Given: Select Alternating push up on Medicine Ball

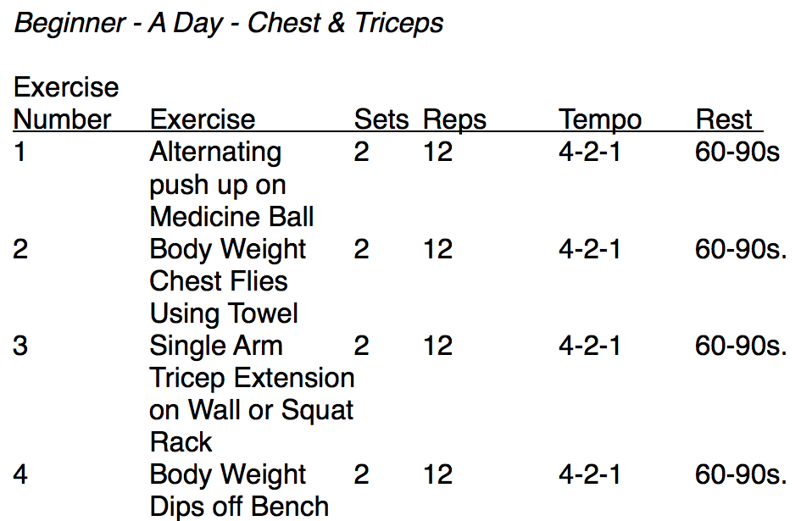Looking at the screenshot, I should point(231,184).
